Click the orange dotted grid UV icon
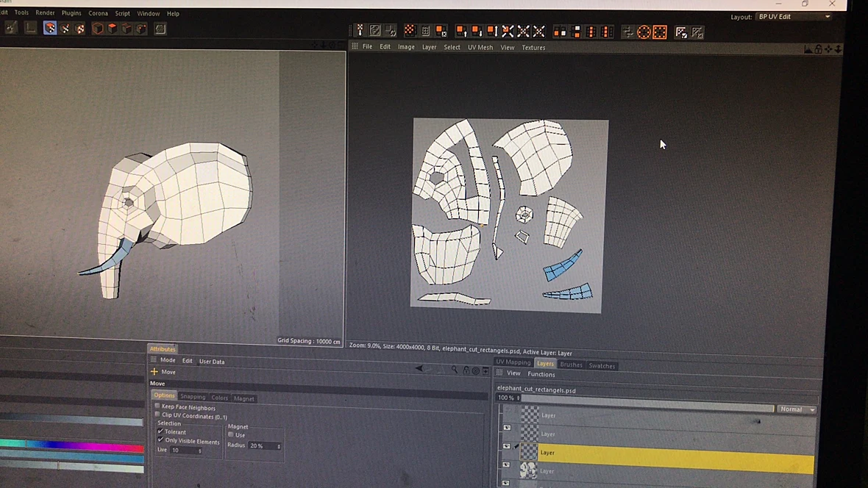Viewport: 868px width, 488px height. point(410,30)
